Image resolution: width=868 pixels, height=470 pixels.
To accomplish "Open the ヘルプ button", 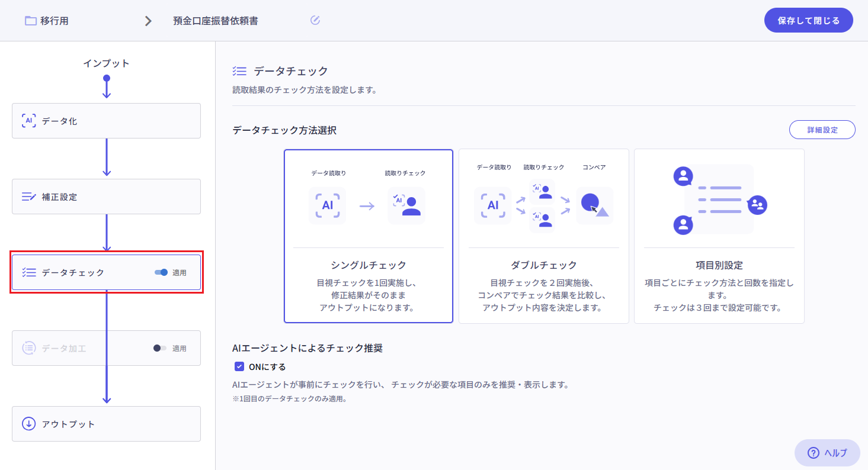I will click(x=827, y=453).
